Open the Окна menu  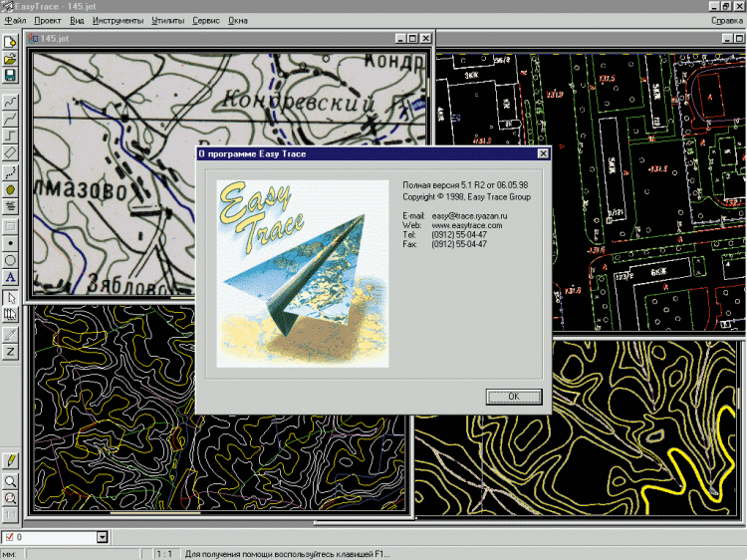238,21
